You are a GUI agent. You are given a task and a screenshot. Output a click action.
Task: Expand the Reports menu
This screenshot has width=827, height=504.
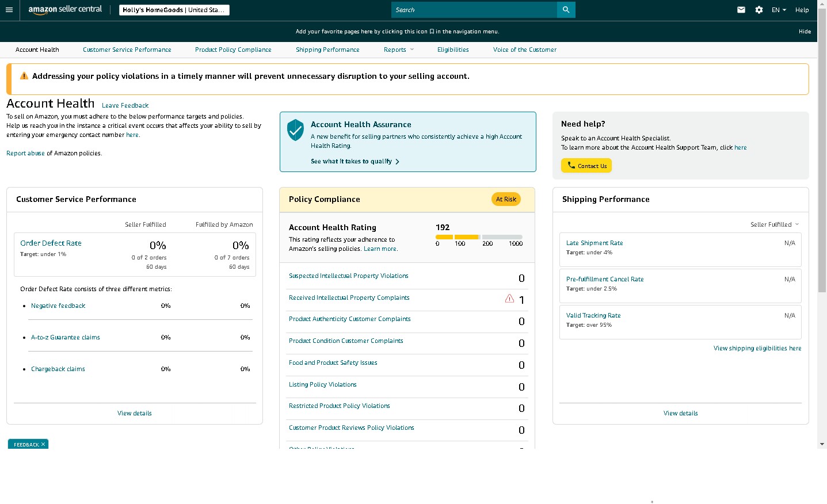pyautogui.click(x=399, y=50)
